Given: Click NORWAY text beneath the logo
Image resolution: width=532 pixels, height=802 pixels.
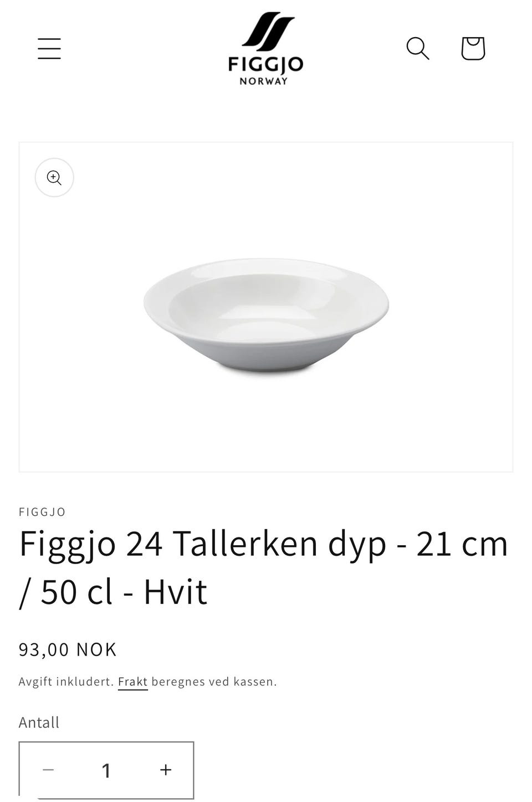Looking at the screenshot, I should point(264,81).
